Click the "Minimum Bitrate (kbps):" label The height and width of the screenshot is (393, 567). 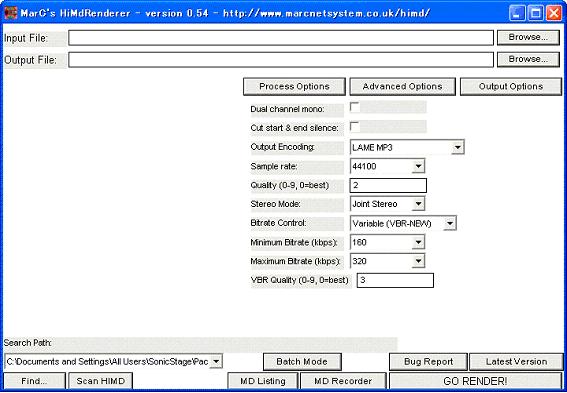[294, 242]
